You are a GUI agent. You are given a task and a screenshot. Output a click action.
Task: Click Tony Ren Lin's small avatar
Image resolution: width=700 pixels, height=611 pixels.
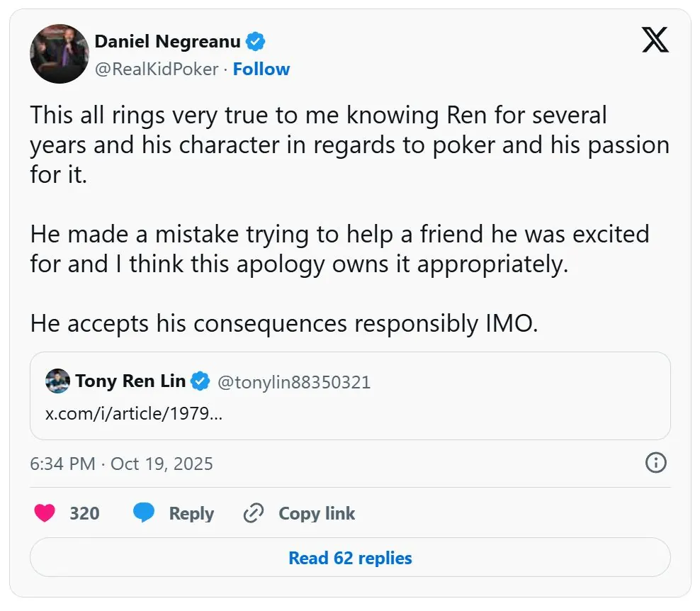coord(57,381)
